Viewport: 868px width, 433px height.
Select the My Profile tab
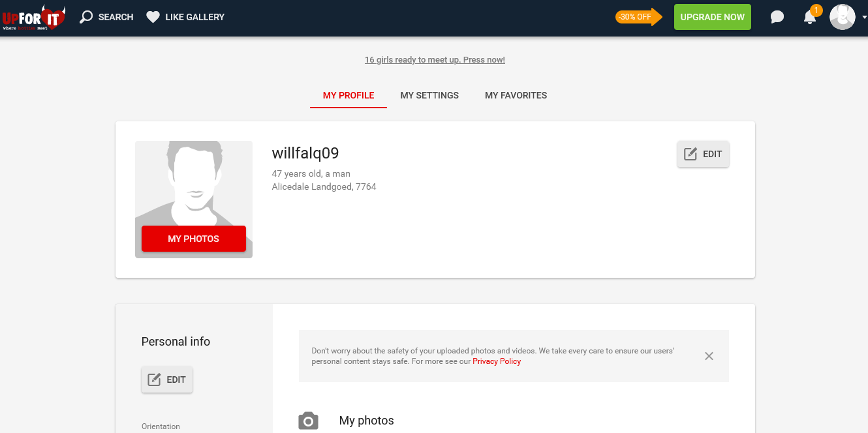(x=349, y=95)
